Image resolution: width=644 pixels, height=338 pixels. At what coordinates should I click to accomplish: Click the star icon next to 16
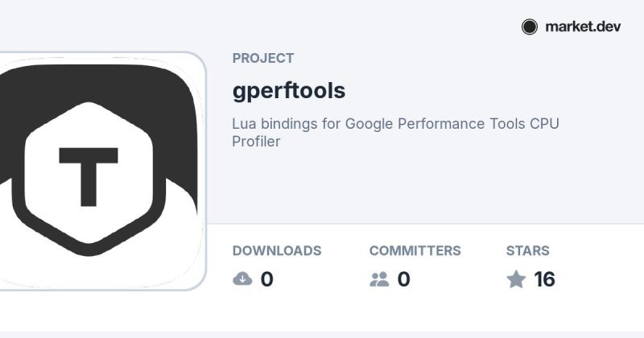(x=516, y=279)
